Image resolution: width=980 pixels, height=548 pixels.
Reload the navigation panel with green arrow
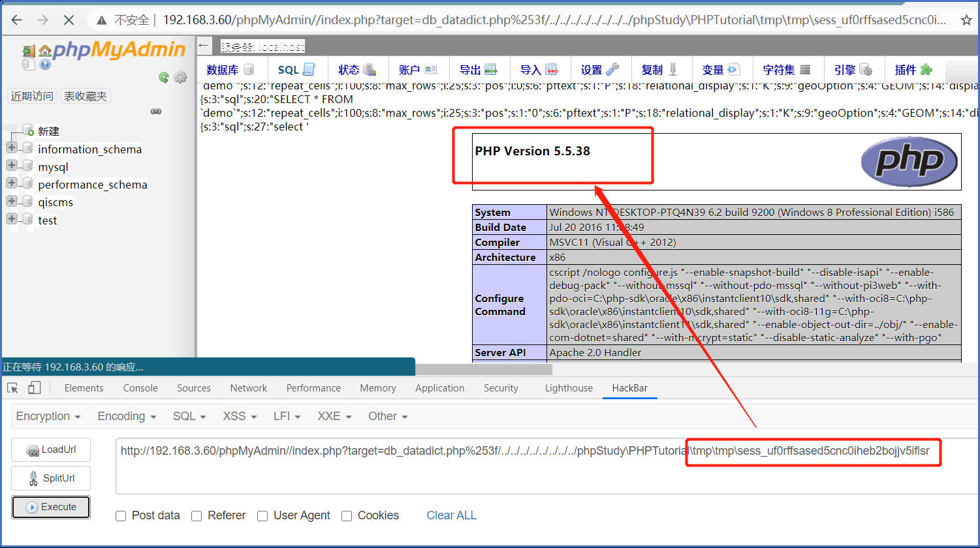[164, 78]
